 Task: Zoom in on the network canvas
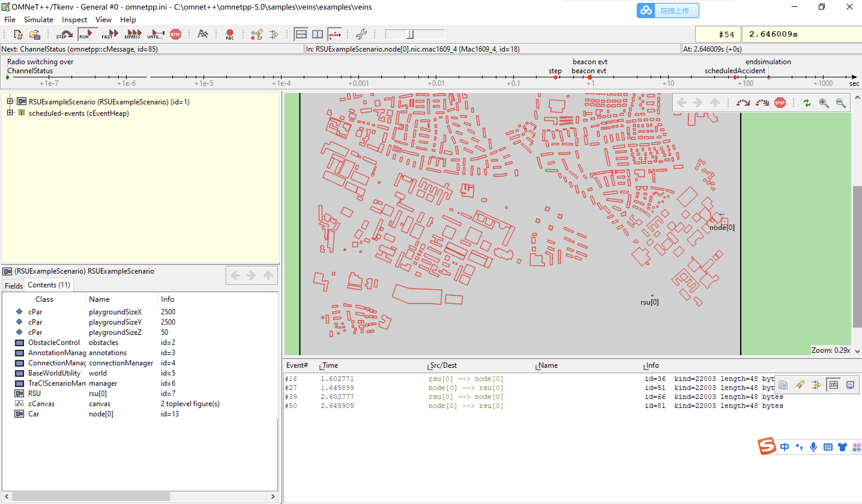coord(824,103)
